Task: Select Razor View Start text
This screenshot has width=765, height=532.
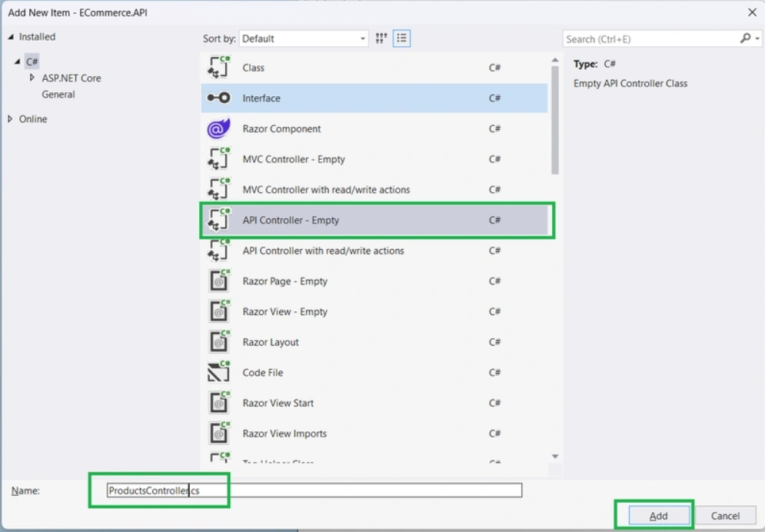Action: [278, 403]
